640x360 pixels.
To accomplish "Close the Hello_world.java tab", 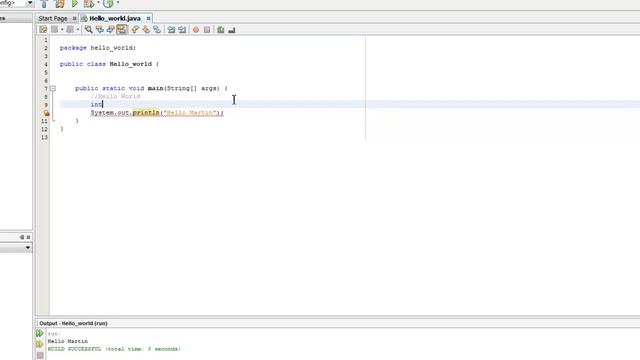I will (x=148, y=18).
